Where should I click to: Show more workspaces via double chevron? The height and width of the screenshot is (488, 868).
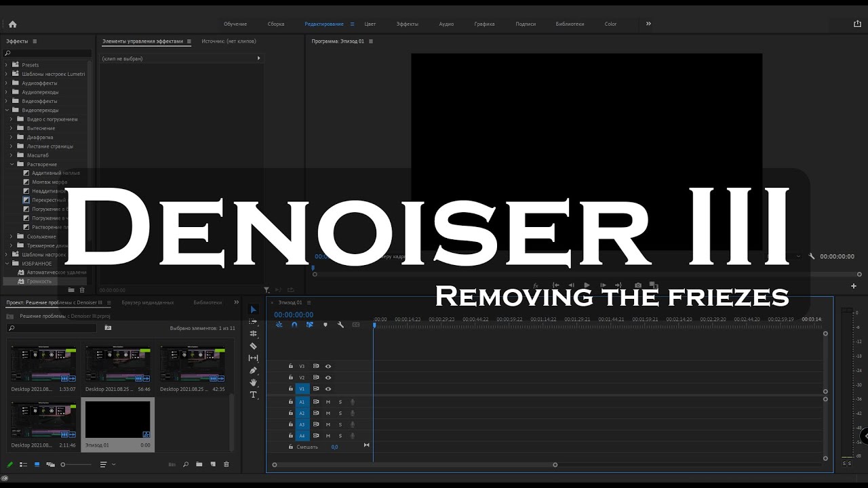pos(648,24)
